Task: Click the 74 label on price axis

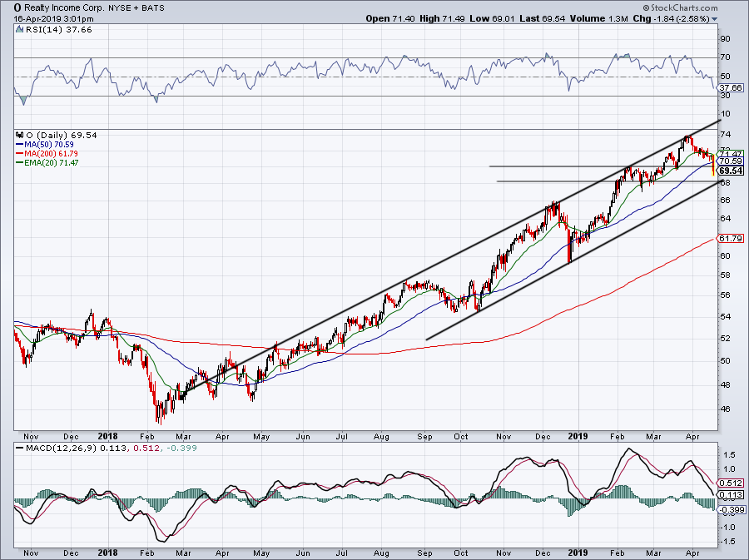Action: coord(725,135)
